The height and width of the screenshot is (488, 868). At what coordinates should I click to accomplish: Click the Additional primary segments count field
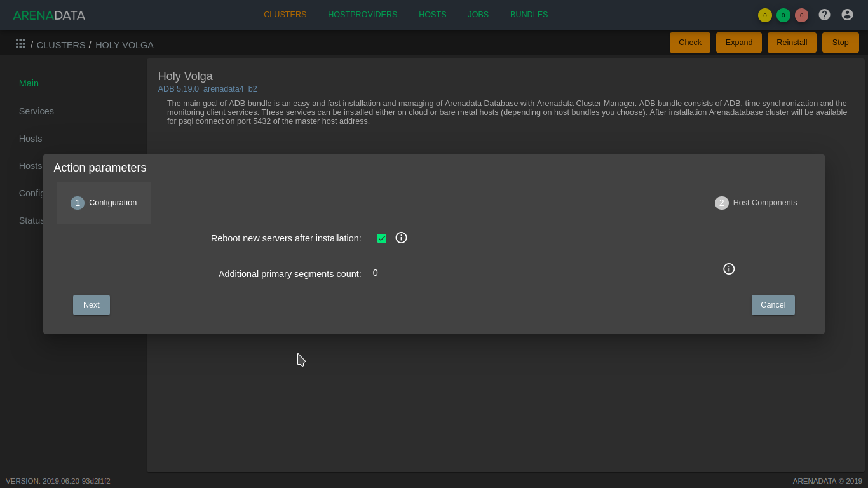546,273
